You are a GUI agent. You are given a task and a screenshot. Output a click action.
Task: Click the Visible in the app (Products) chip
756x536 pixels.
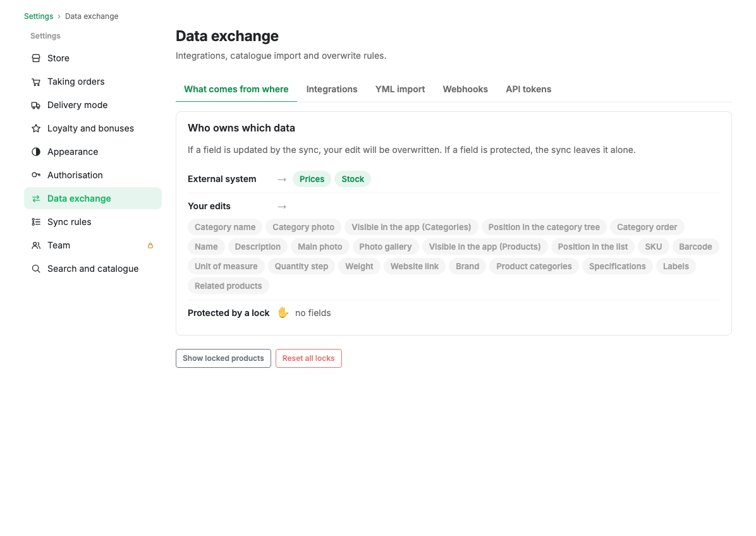click(485, 247)
